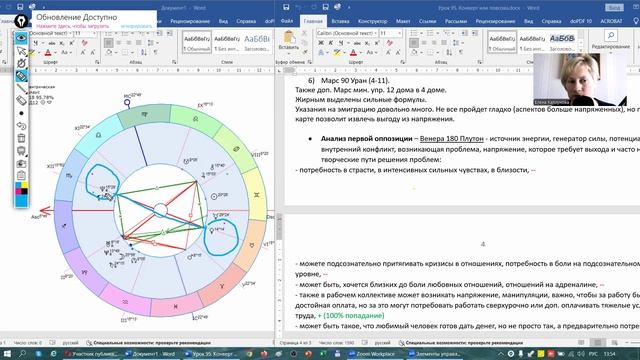Expand font color dropdown arrow in right Word

point(361,53)
